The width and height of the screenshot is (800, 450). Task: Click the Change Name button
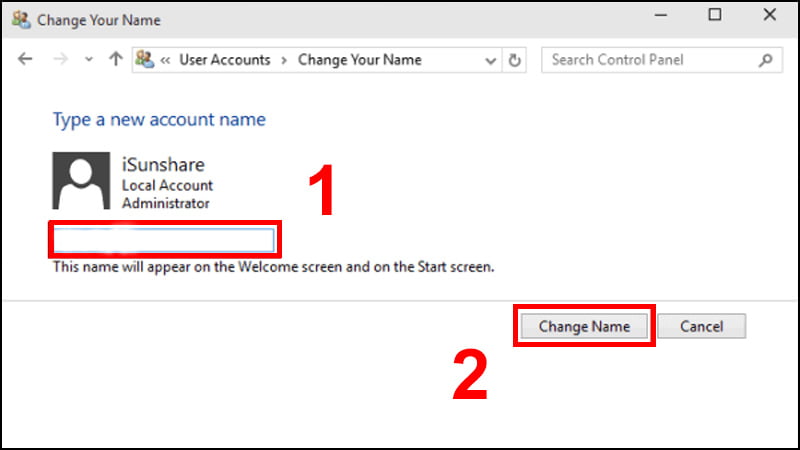click(x=584, y=326)
